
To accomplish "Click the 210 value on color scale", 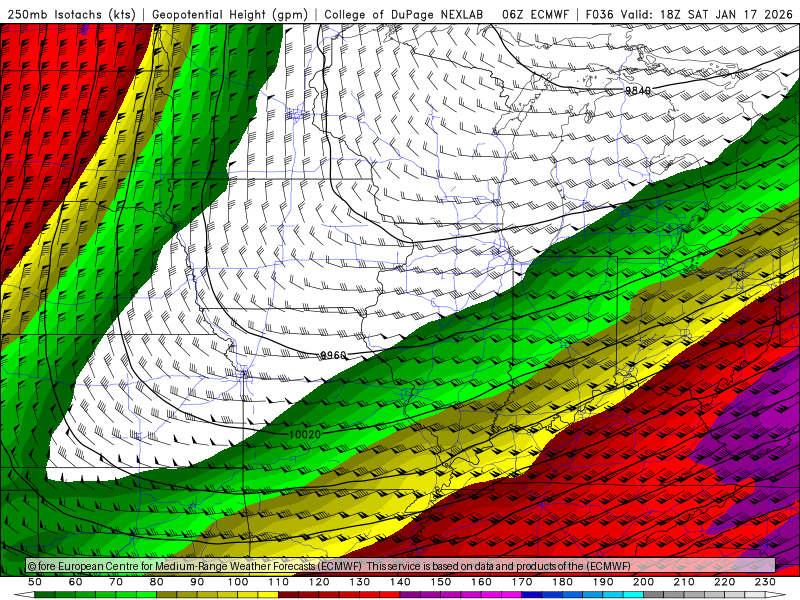I will [684, 582].
